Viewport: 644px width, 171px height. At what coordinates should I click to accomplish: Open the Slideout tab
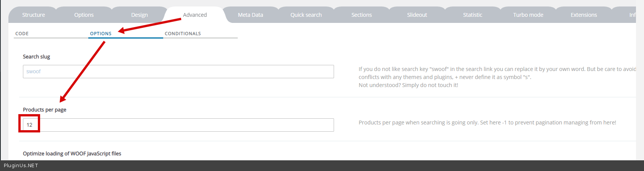click(x=417, y=15)
